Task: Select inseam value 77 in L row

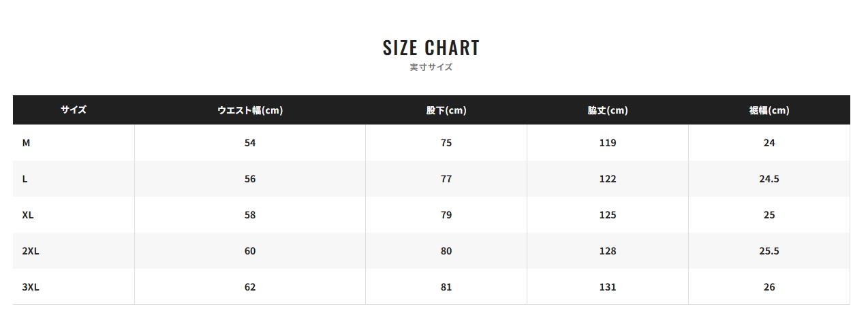Action: tap(446, 179)
